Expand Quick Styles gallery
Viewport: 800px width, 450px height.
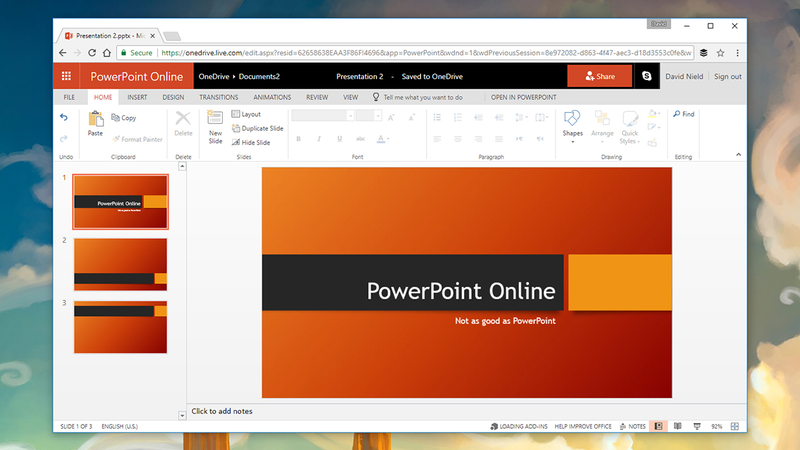pos(630,128)
